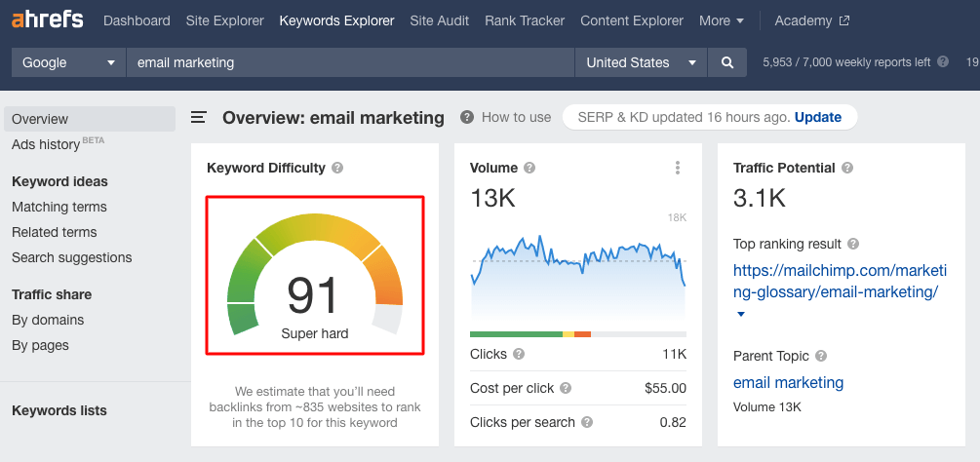Viewport: 980px width, 462px height.
Task: Click the search magnifier button
Action: pos(726,62)
